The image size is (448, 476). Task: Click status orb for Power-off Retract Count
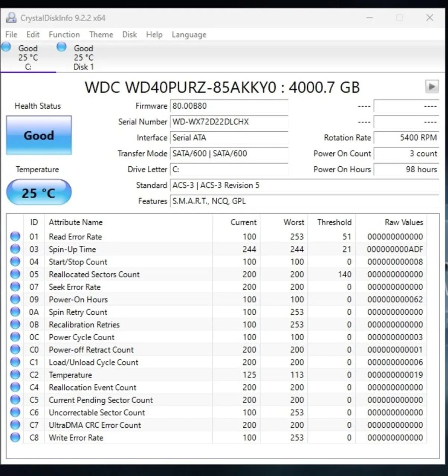point(15,350)
